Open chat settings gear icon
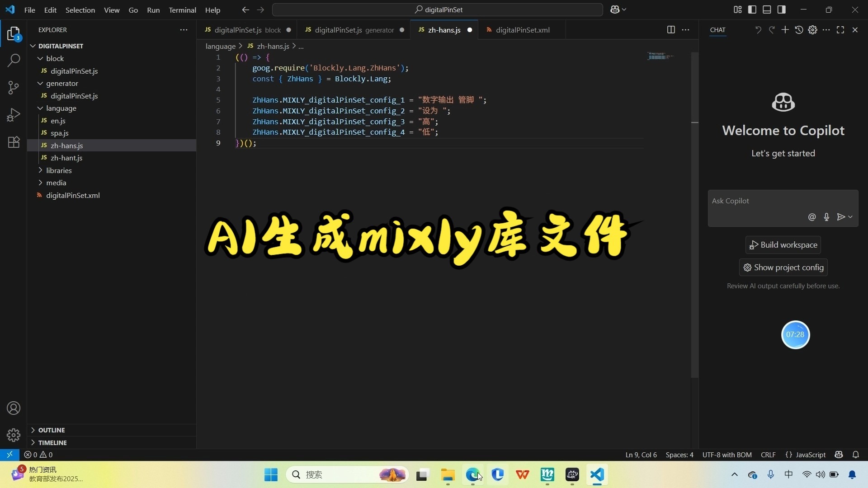Screen dimensions: 868x488 tap(812, 30)
